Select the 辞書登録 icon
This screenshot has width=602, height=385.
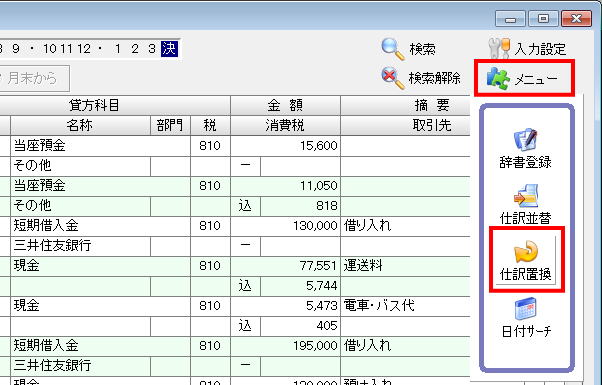525,140
